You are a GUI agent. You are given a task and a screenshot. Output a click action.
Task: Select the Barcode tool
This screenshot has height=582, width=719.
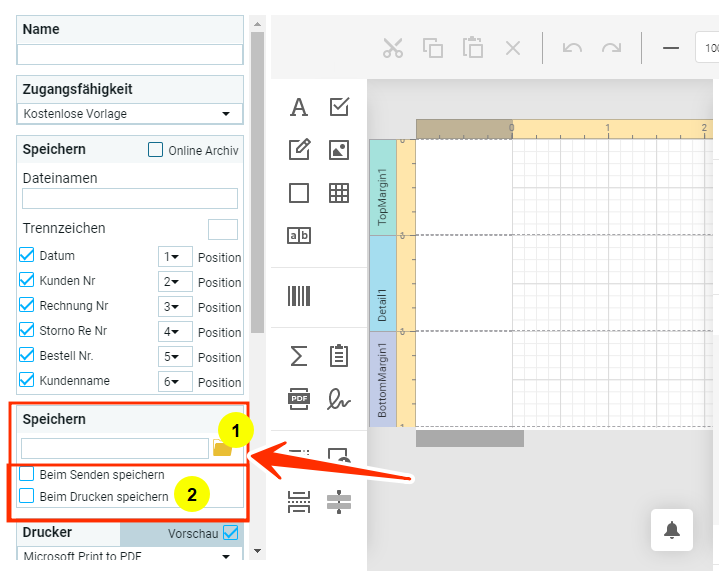299,296
